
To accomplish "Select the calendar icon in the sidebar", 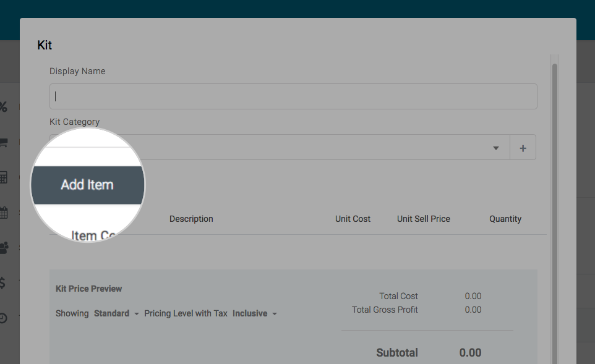I will pos(3,213).
